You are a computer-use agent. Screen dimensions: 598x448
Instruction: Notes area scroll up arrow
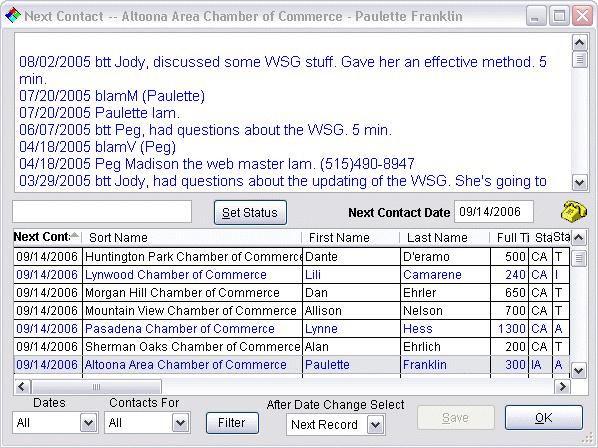tap(579, 42)
